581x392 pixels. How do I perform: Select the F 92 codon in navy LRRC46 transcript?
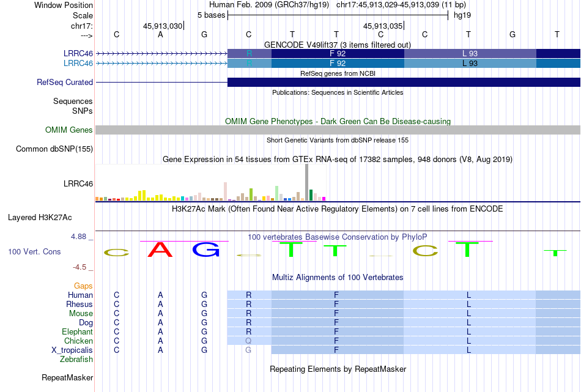click(x=338, y=53)
